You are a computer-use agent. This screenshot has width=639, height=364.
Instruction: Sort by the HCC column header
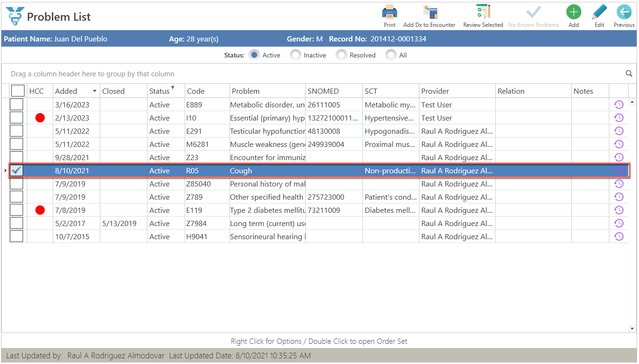pos(40,91)
